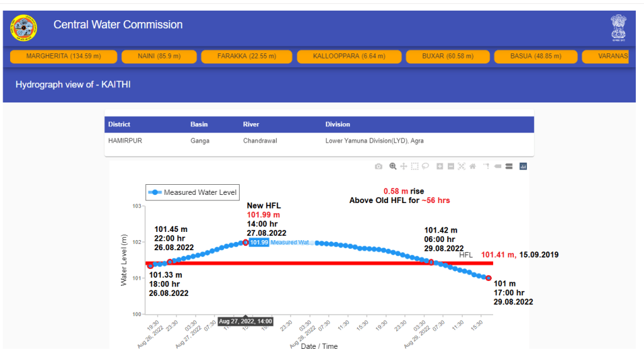Select the Zoom tool in chart toolbar
The height and width of the screenshot is (357, 644).
(x=392, y=167)
